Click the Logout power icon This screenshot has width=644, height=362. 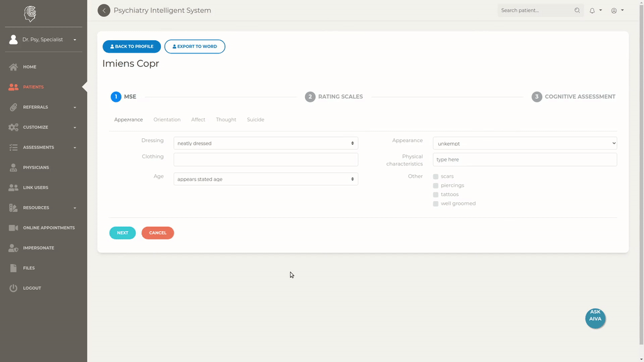13,288
